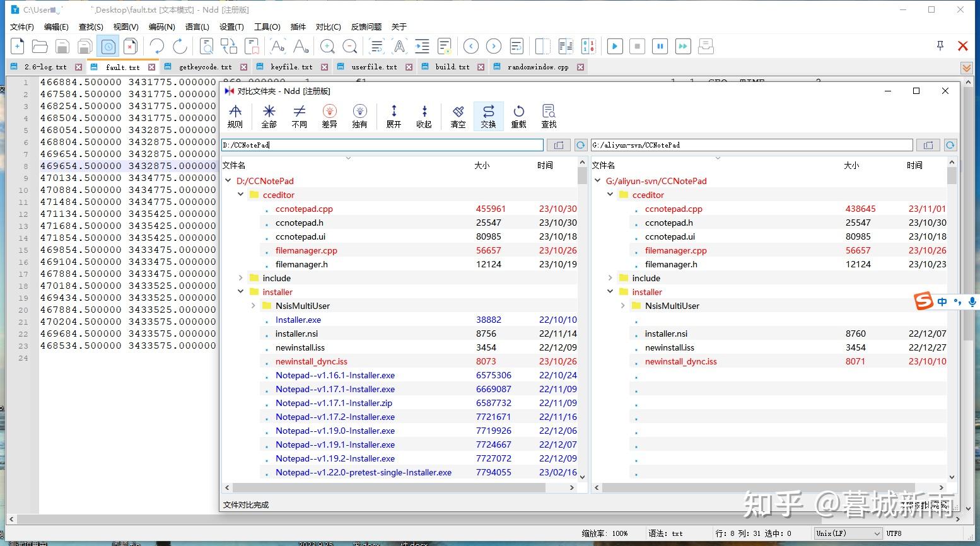980x546 pixels.
Task: Toggle the pin icon in main toolbar
Action: tap(940, 46)
